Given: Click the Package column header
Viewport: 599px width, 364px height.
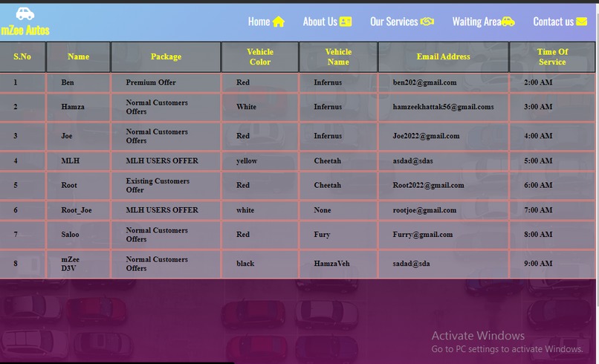Looking at the screenshot, I should click(x=166, y=57).
